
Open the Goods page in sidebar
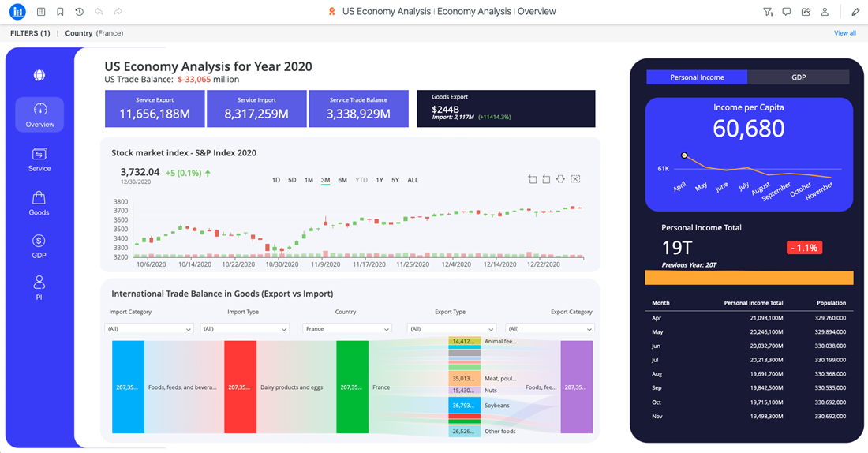pos(39,203)
